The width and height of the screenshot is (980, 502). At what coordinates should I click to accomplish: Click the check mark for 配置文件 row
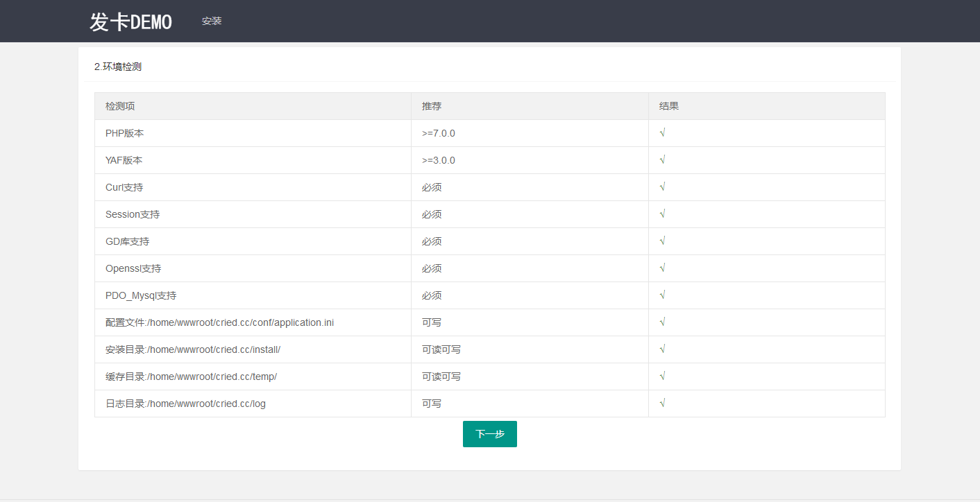tap(663, 322)
